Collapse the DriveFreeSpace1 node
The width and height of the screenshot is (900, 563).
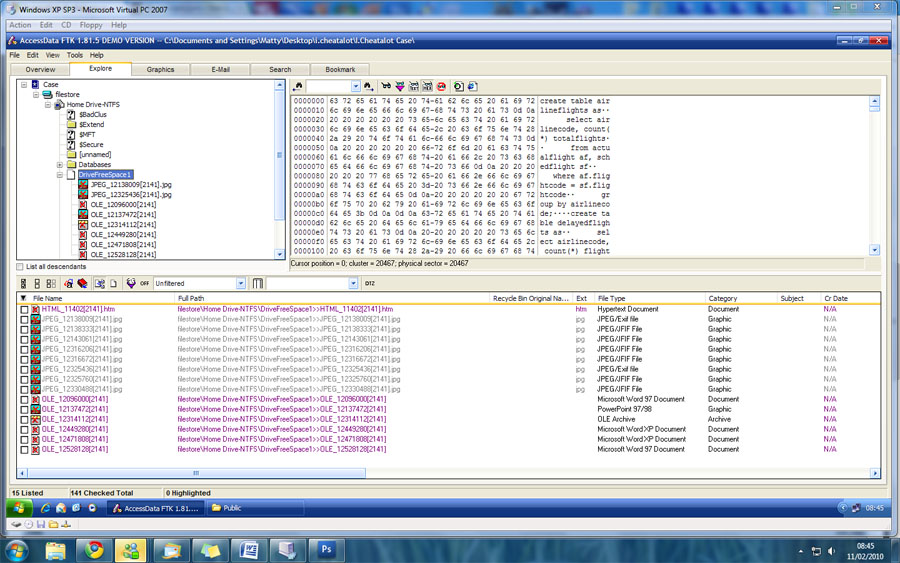coord(60,174)
